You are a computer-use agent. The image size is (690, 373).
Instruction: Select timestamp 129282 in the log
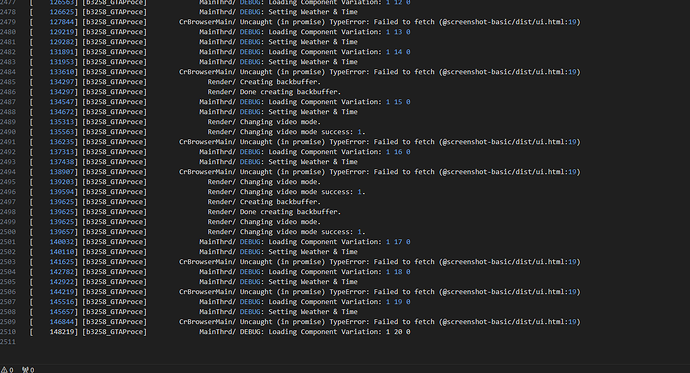62,42
